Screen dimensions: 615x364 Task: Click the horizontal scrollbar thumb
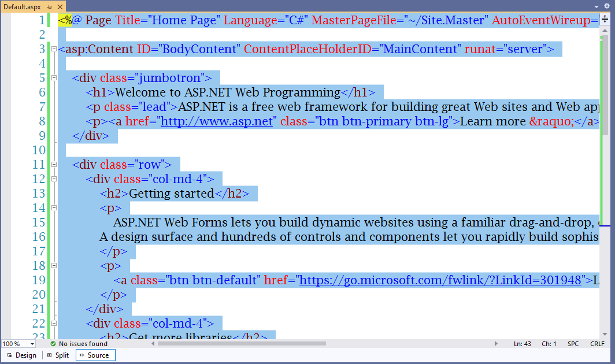[x=242, y=344]
